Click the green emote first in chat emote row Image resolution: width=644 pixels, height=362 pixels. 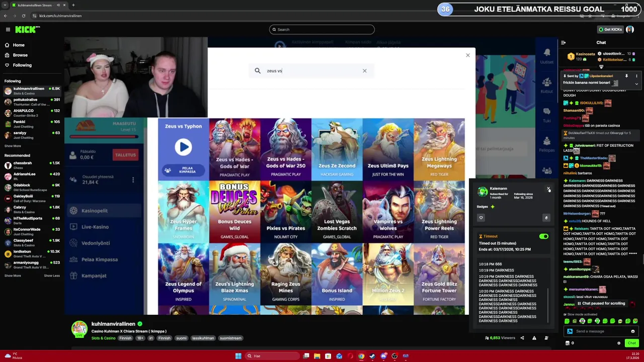567,321
